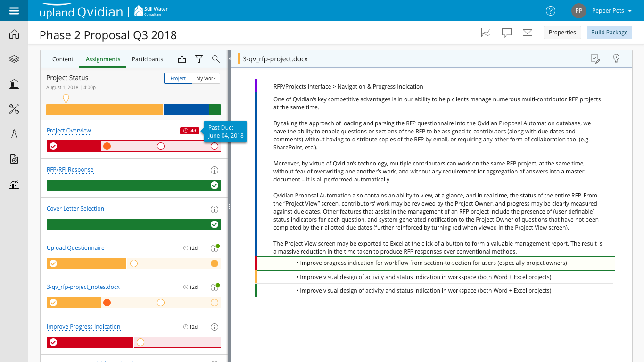This screenshot has height=362, width=644.
Task: Click the lightbulb suggestions icon
Action: pyautogui.click(x=616, y=58)
